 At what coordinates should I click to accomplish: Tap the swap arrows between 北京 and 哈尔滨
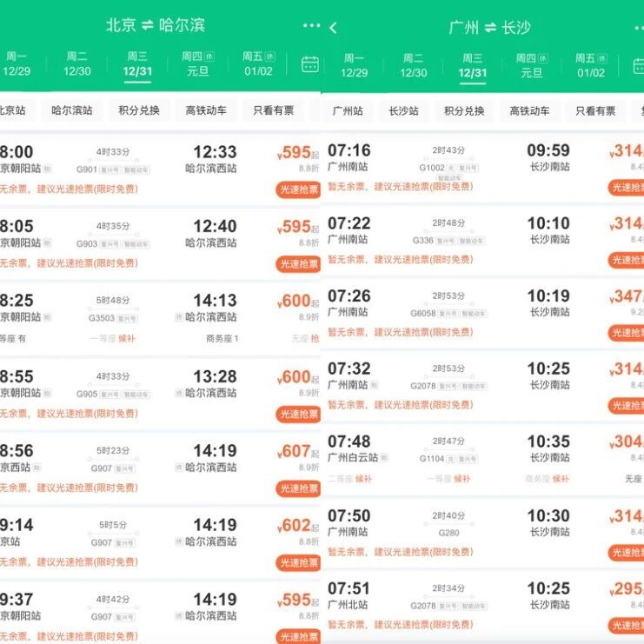149,26
